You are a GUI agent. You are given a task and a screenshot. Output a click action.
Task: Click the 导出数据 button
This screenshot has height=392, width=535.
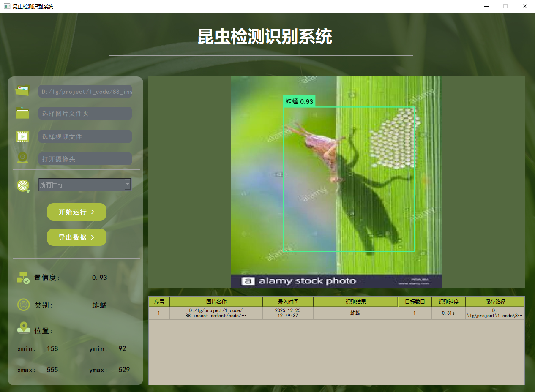[76, 237]
